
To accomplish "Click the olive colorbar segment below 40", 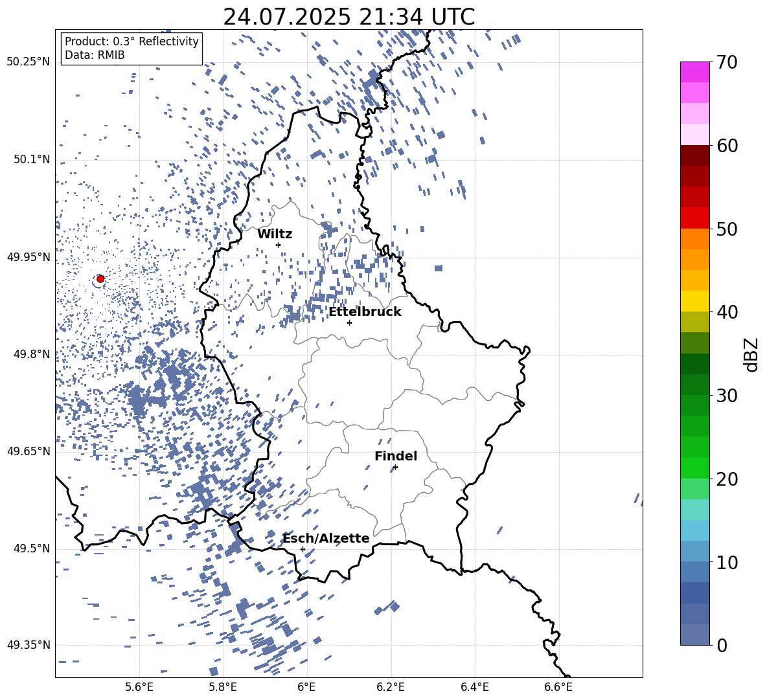I will [x=694, y=322].
